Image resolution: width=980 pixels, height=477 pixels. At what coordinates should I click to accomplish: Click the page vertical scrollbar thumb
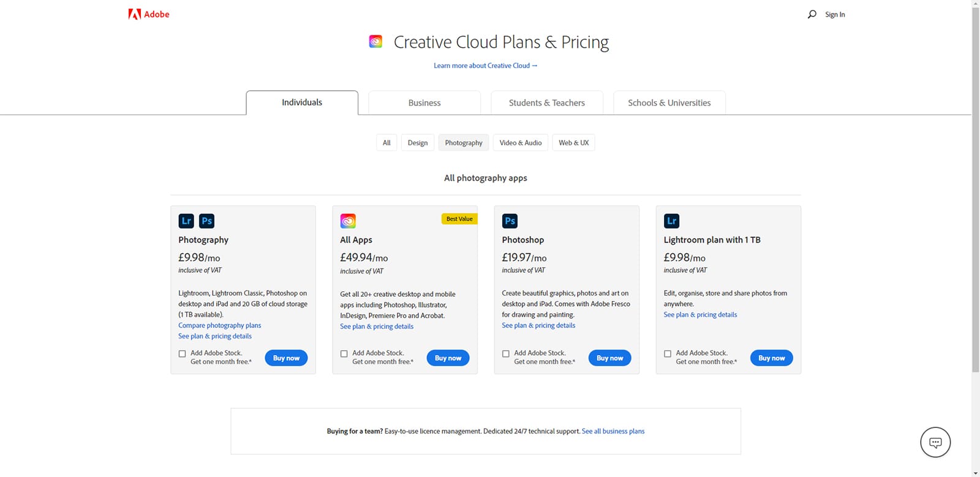click(976, 190)
